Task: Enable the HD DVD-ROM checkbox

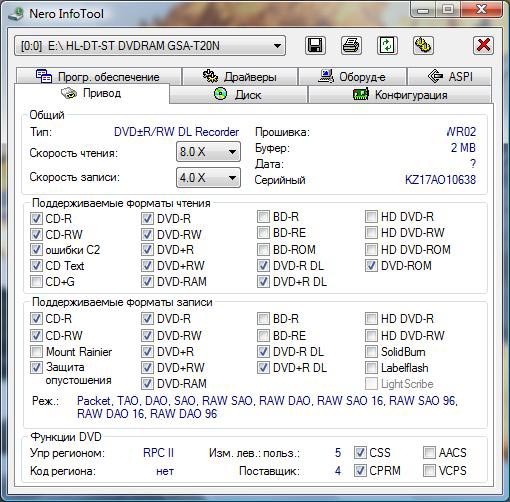Action: [x=371, y=249]
